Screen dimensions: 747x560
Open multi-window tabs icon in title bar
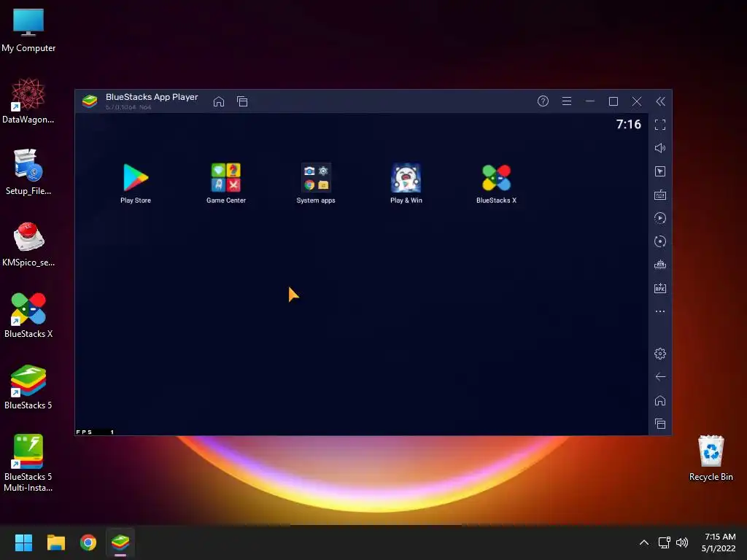click(242, 101)
